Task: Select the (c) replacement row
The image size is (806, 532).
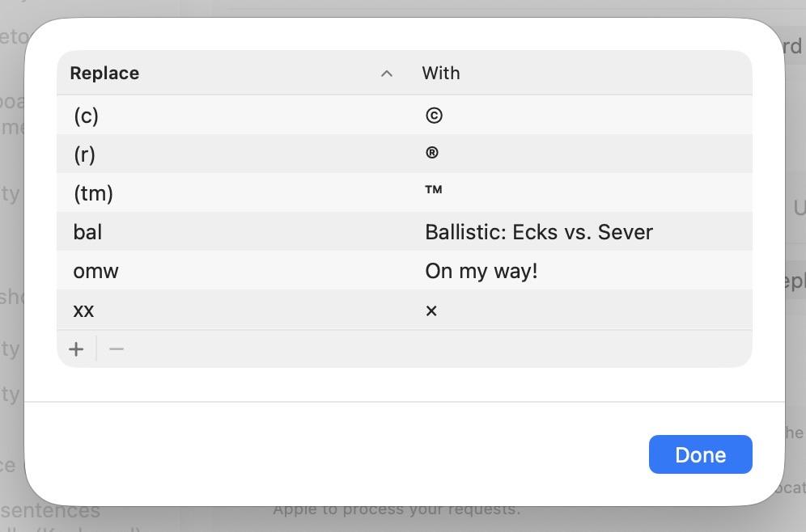Action: coord(86,116)
